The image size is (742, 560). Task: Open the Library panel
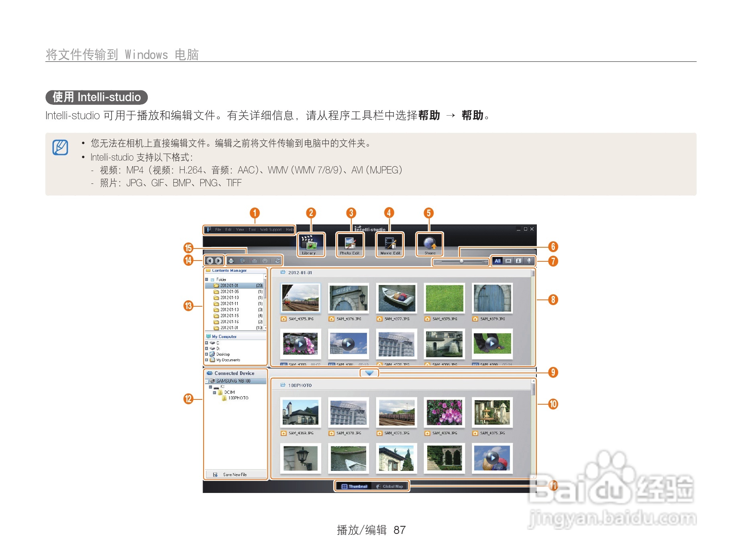point(310,244)
